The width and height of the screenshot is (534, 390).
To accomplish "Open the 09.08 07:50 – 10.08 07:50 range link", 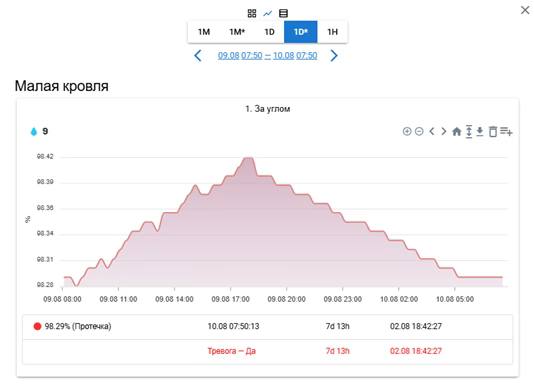I will click(x=267, y=56).
